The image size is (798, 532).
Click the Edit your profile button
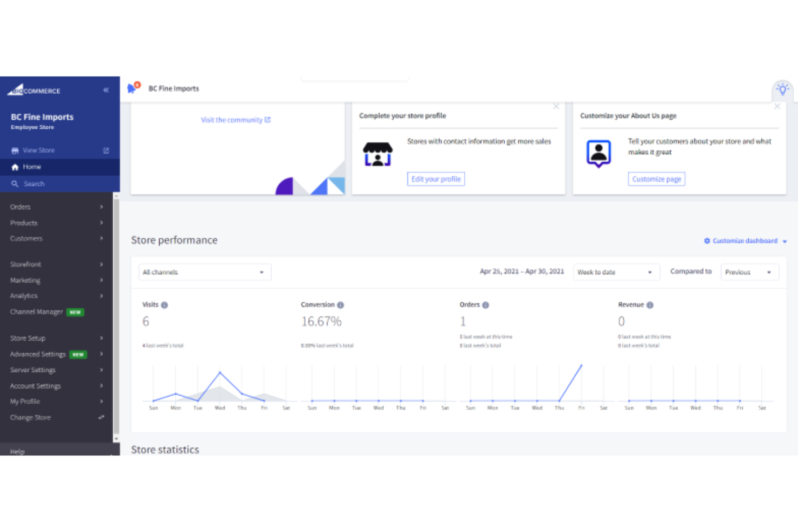click(436, 178)
